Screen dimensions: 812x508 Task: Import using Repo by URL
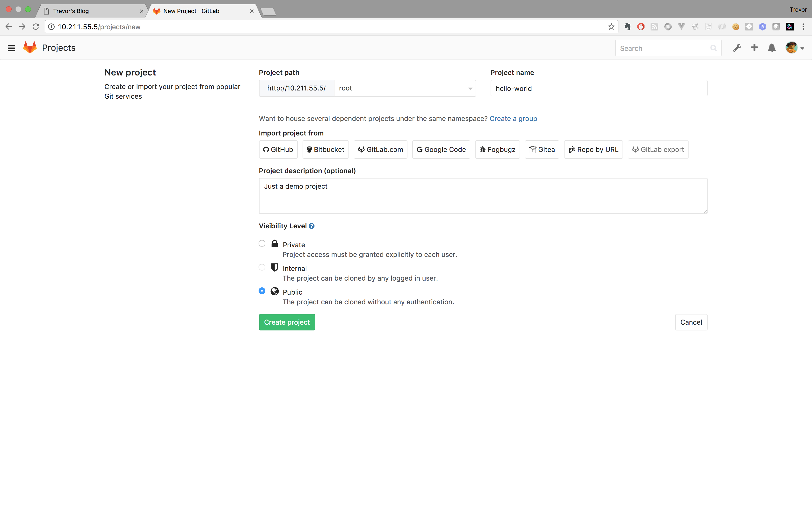593,149
